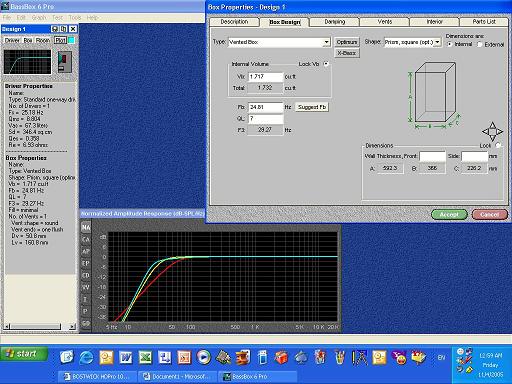Select the EP graph button in plot sidebar
The image size is (512, 384).
click(86, 263)
